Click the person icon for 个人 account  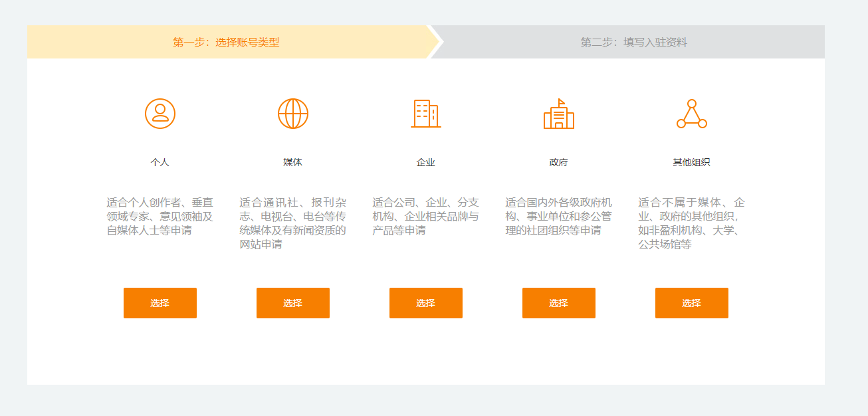point(160,114)
